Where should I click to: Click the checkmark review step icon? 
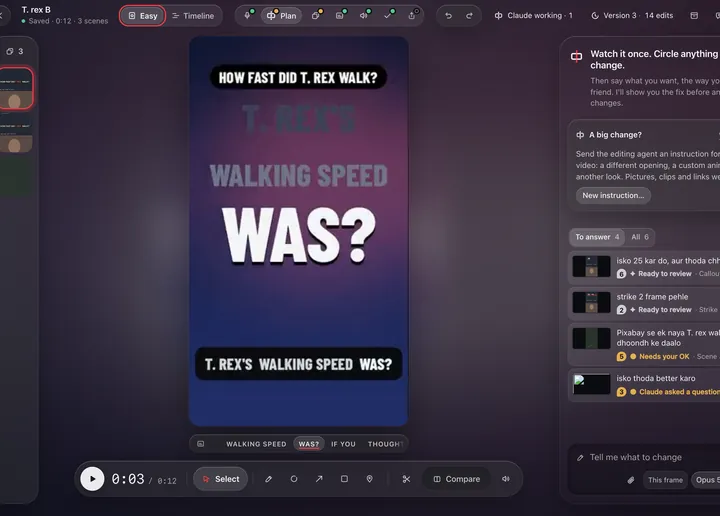pos(389,15)
